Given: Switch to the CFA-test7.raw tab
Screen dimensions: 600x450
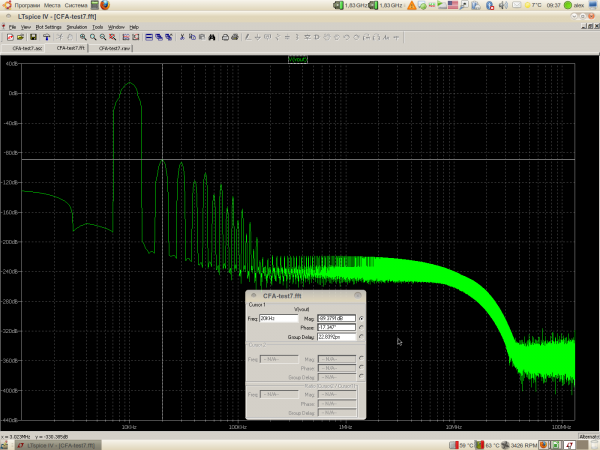Looking at the screenshot, I should [x=111, y=48].
